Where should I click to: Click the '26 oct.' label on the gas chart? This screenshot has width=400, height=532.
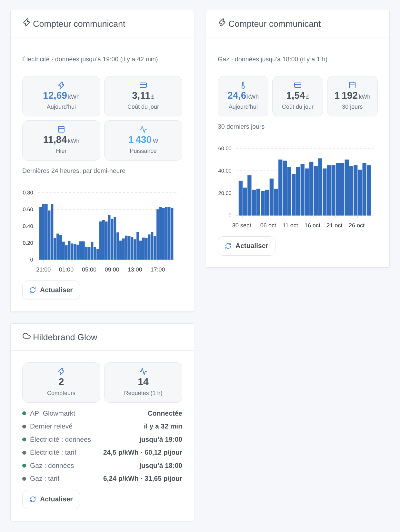(357, 225)
